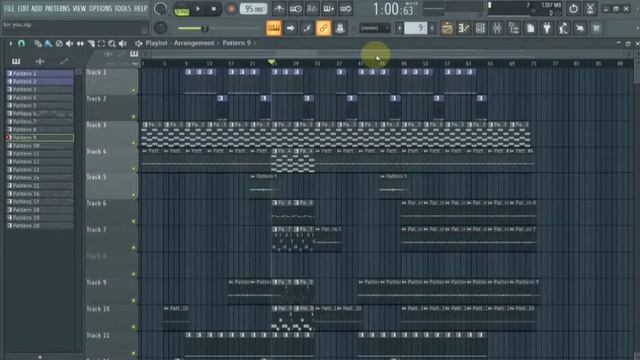The image size is (640, 360).
Task: Open the Tempo tapper icon
Action: tap(563, 28)
